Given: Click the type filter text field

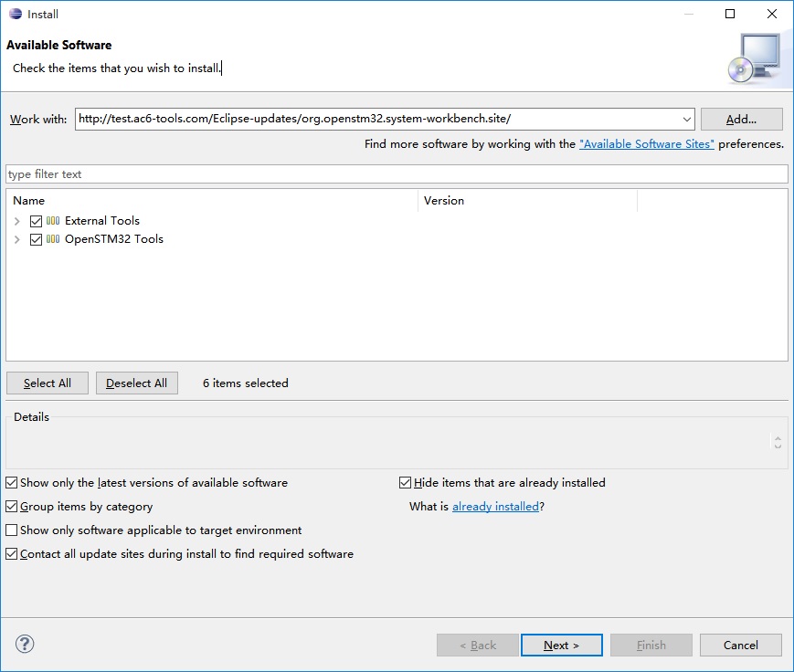Looking at the screenshot, I should coord(397,174).
